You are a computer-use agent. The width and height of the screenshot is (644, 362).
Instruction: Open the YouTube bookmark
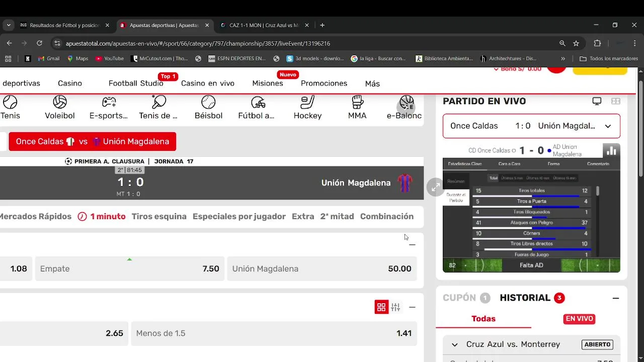110,58
